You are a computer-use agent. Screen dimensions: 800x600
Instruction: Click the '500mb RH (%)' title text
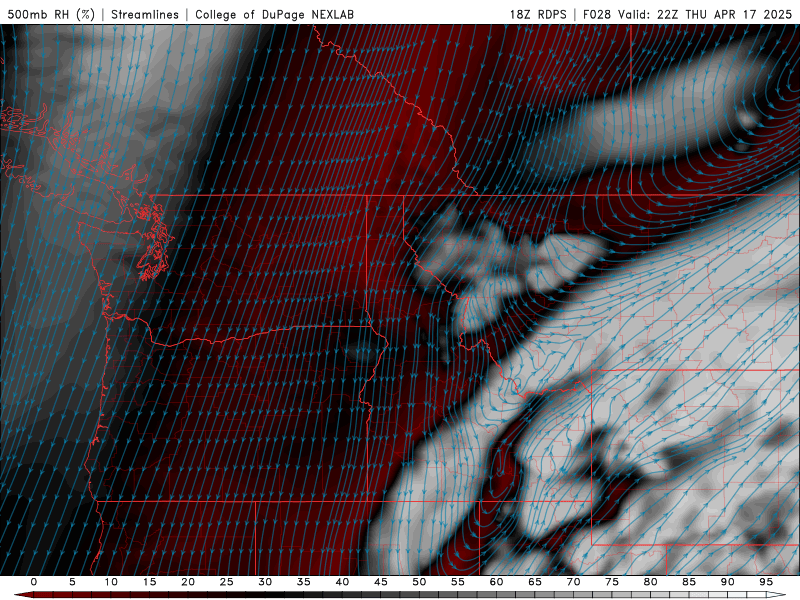pos(51,15)
